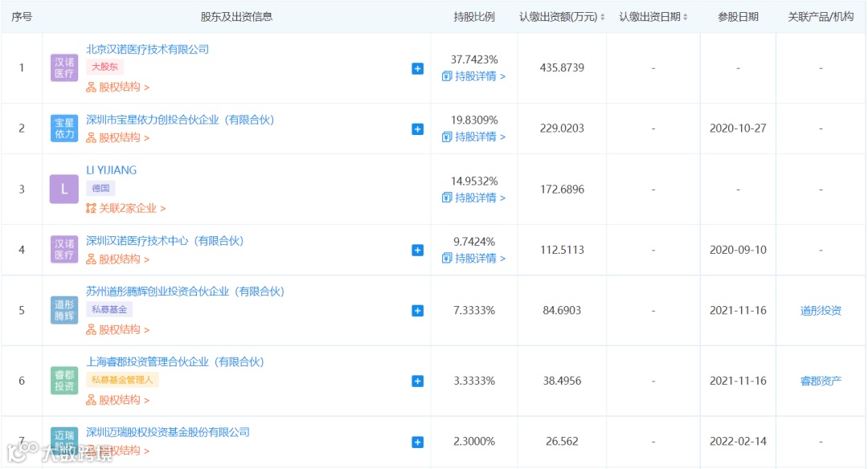Open 持股详情 for the 9.7424% stake

click(474, 259)
